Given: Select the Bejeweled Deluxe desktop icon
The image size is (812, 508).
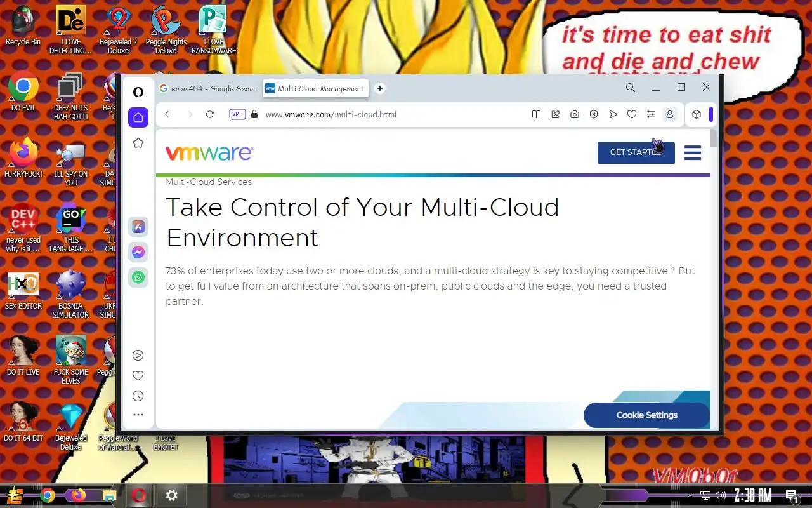Looking at the screenshot, I should (x=70, y=426).
